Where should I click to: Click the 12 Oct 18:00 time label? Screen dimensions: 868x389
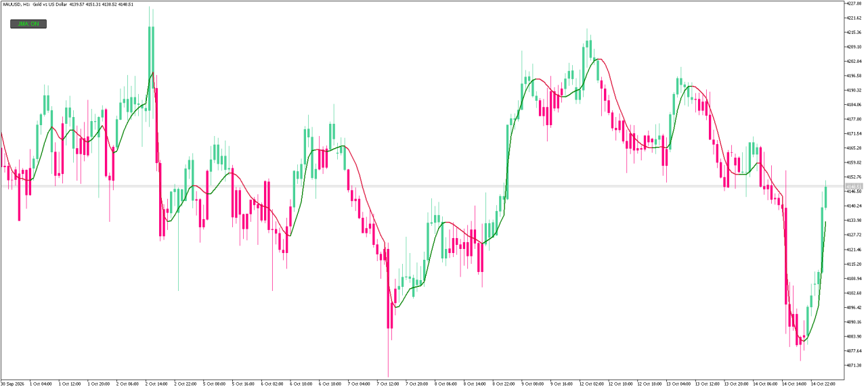tap(649, 384)
